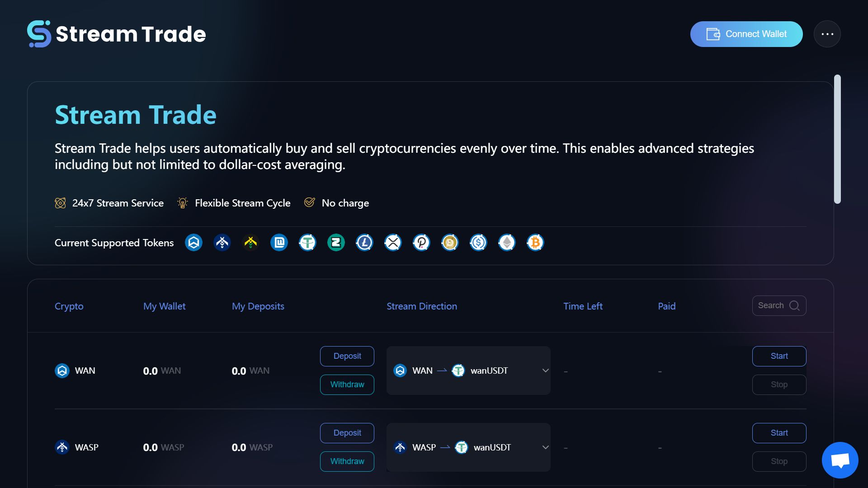The image size is (868, 488).
Task: Open the three-dot more options menu
Action: [827, 34]
